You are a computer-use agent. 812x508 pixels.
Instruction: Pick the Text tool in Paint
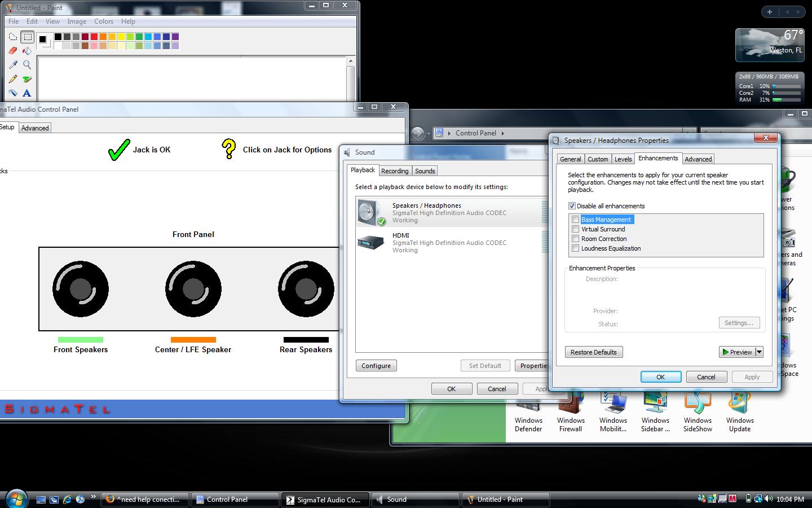(27, 93)
